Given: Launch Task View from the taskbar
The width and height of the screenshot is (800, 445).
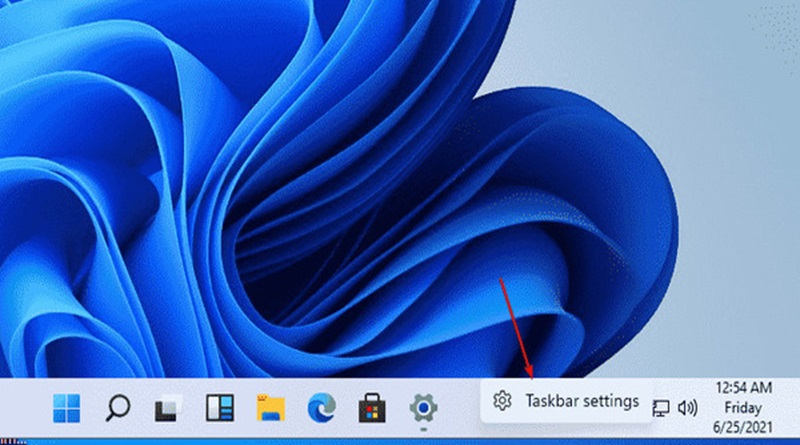Looking at the screenshot, I should tap(166, 408).
